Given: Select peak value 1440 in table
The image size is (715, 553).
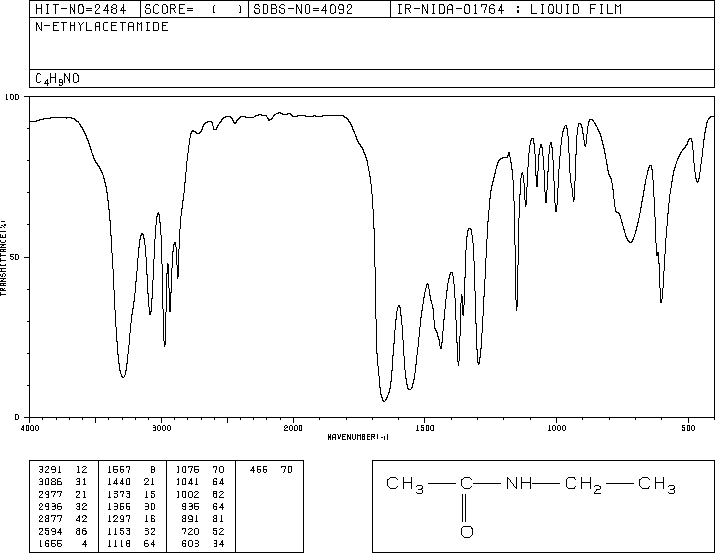Looking at the screenshot, I should click(119, 482).
